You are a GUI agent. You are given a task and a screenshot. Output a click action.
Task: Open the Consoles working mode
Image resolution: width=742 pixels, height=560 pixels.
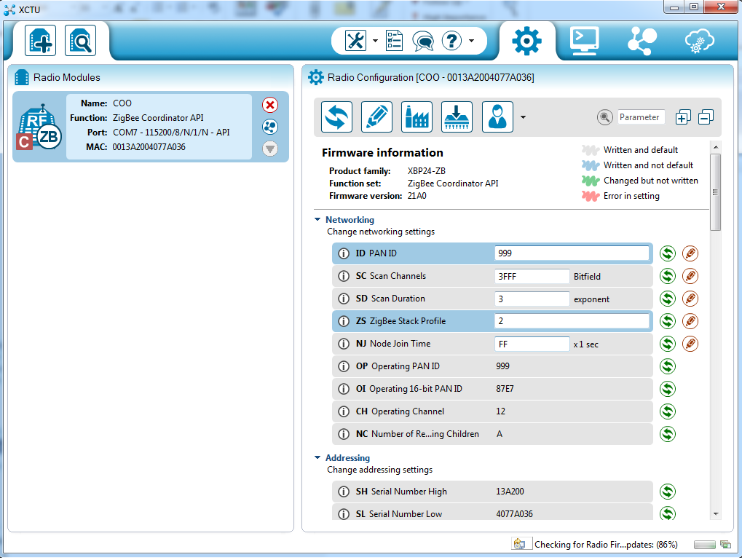tap(584, 40)
